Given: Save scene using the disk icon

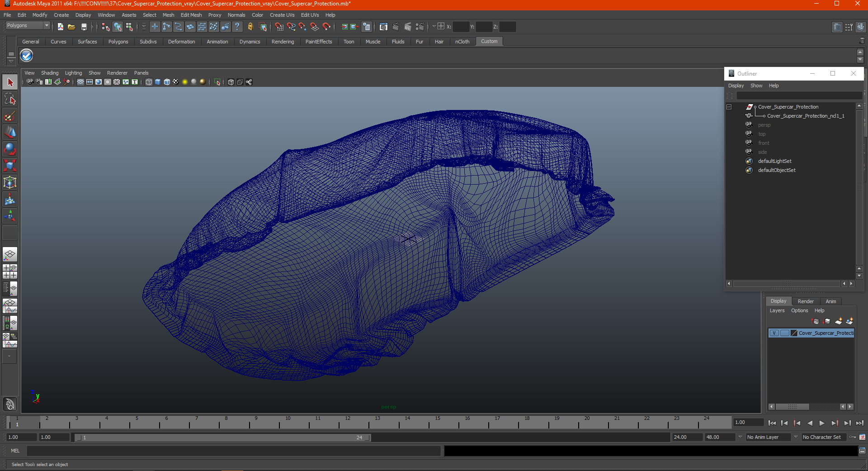Looking at the screenshot, I should pos(84,27).
